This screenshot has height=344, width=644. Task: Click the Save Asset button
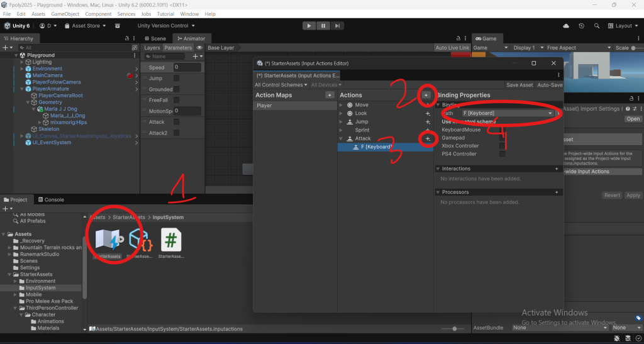[519, 85]
